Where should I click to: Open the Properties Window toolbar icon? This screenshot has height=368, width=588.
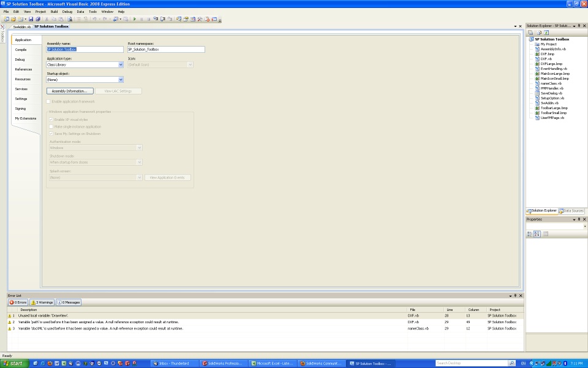pyautogui.click(x=186, y=19)
